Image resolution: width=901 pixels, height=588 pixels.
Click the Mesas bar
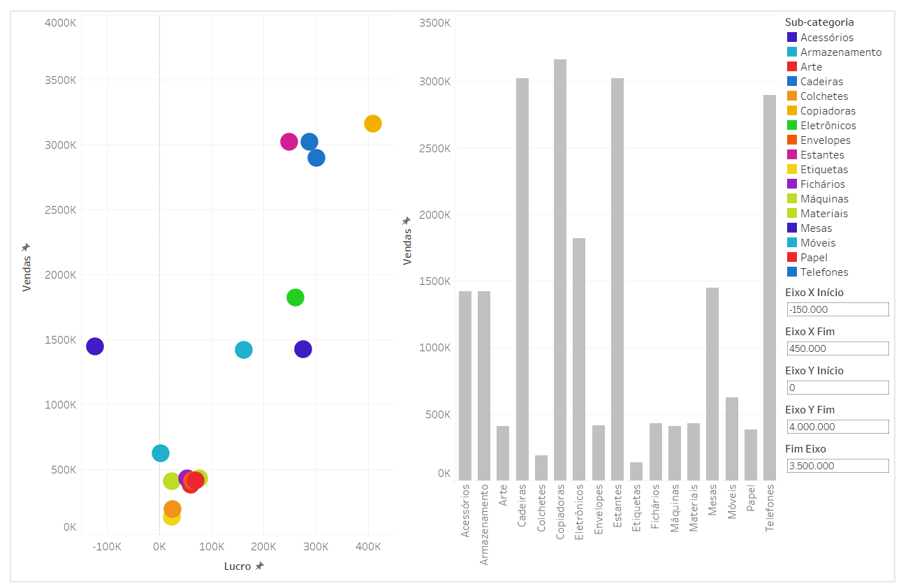pyautogui.click(x=712, y=384)
